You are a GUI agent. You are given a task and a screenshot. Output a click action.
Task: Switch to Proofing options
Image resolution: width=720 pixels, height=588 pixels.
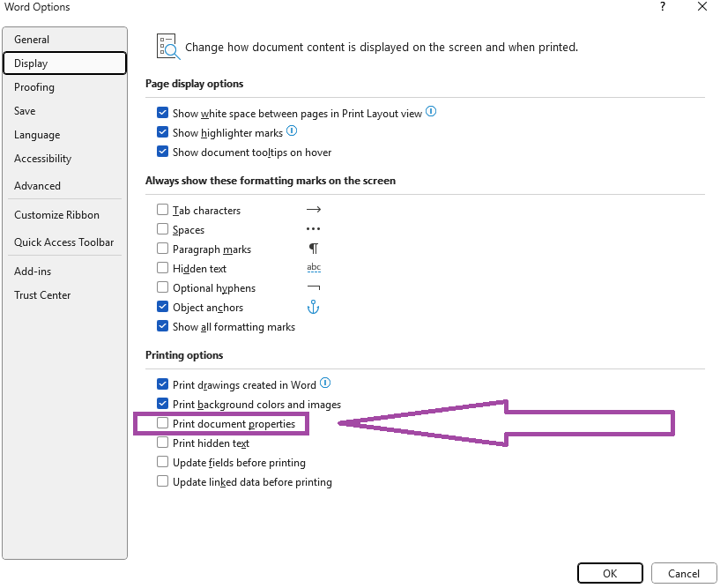point(64,87)
